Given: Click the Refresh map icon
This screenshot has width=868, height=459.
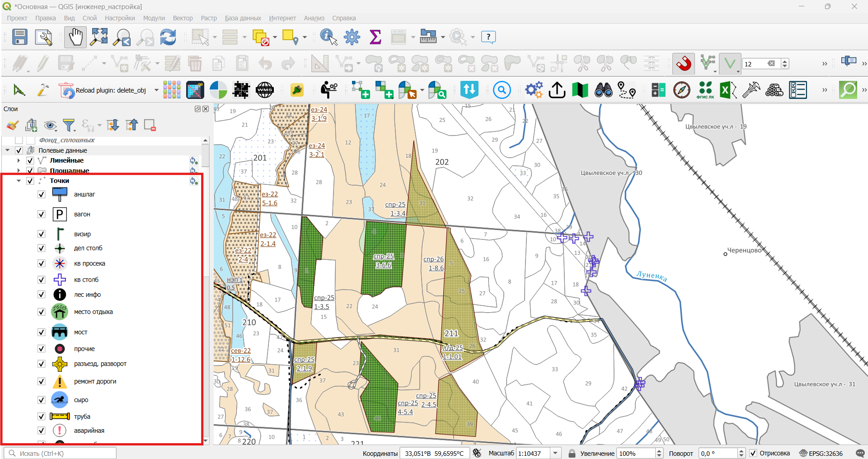Looking at the screenshot, I should tap(168, 37).
